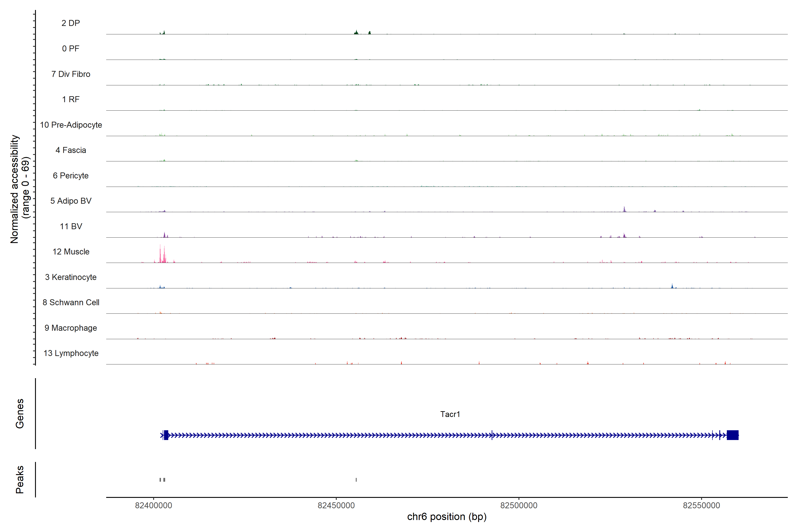Click the Genes panel label
798x532 pixels.
20,414
